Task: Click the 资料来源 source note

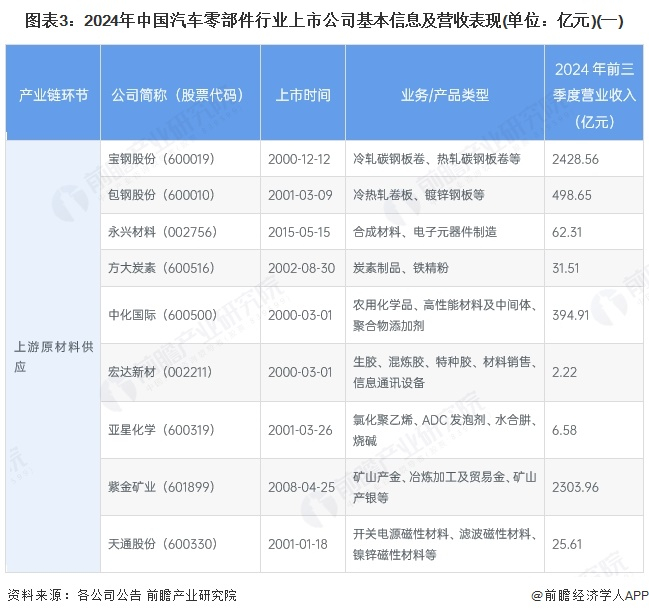Action: [122, 595]
